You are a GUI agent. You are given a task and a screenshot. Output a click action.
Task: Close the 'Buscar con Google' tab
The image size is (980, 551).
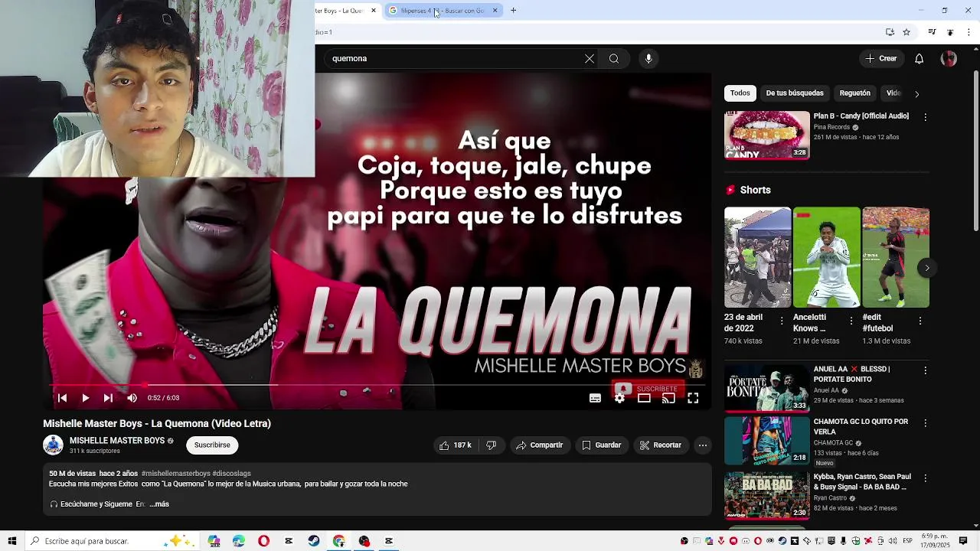click(x=495, y=11)
